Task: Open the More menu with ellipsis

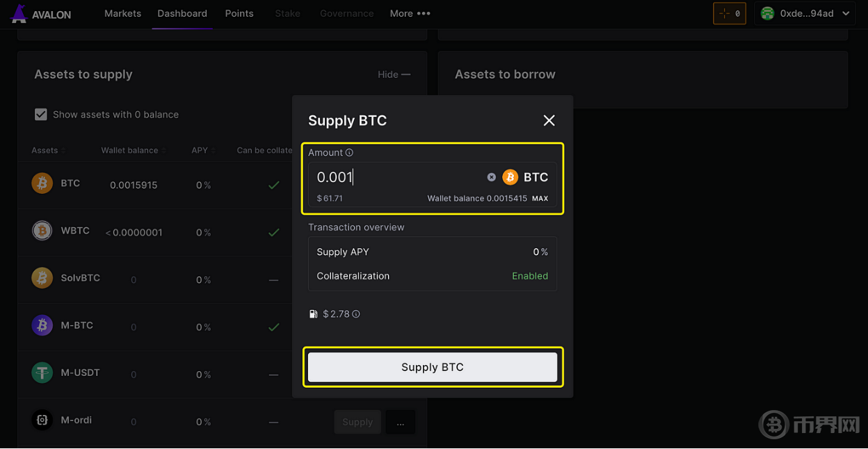Action: point(410,13)
